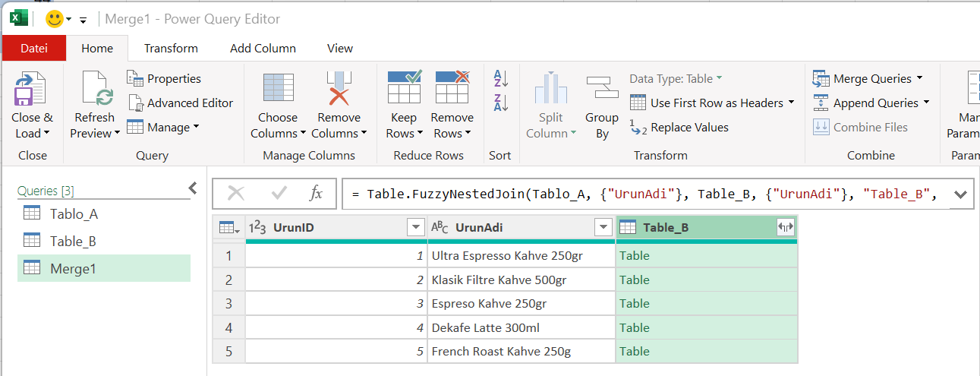This screenshot has height=376, width=980.
Task: Open the UrunID column filter dropdown
Action: click(x=416, y=227)
